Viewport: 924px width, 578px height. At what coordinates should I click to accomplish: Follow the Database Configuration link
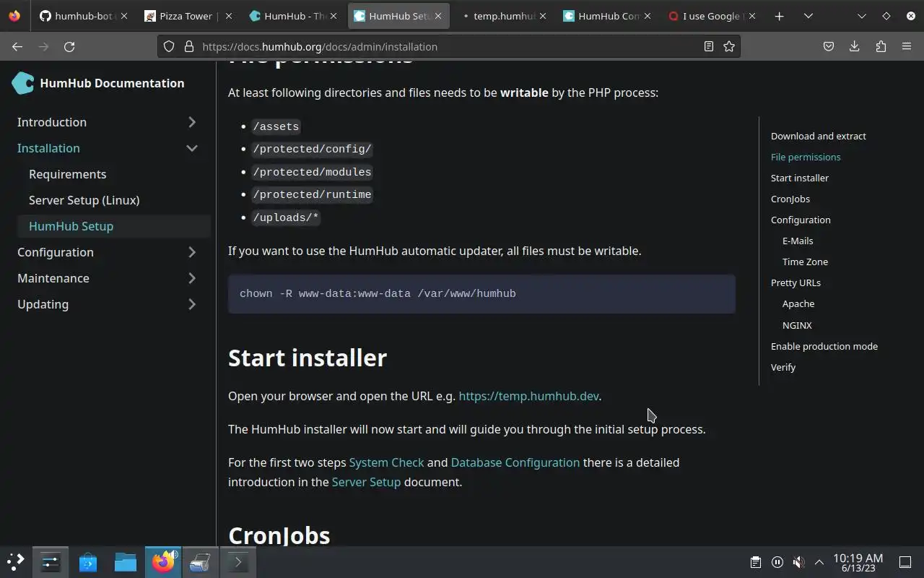515,462
